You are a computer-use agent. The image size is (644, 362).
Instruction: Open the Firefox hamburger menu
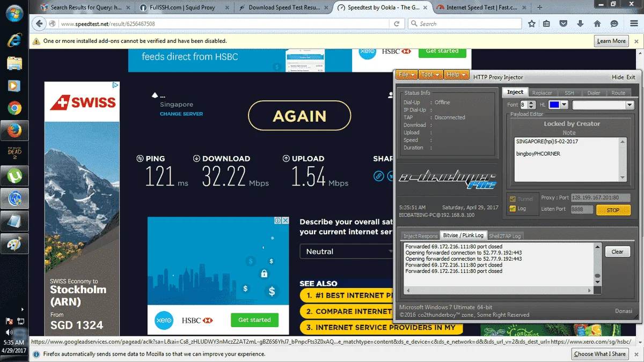tap(633, 24)
